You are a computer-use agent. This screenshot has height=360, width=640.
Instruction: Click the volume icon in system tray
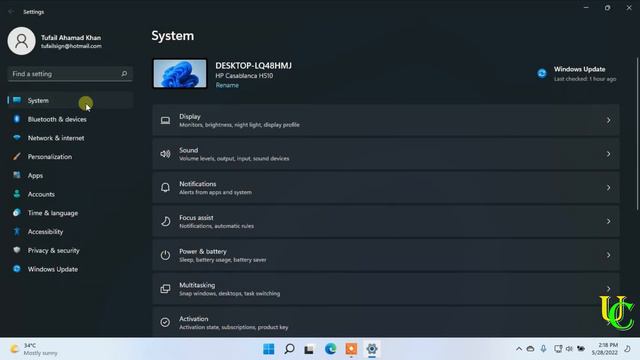point(569,349)
